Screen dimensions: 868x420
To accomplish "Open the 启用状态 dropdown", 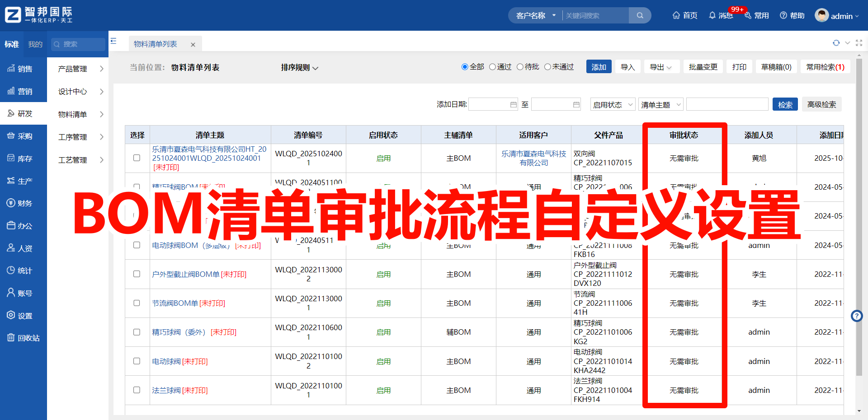I will (x=612, y=104).
